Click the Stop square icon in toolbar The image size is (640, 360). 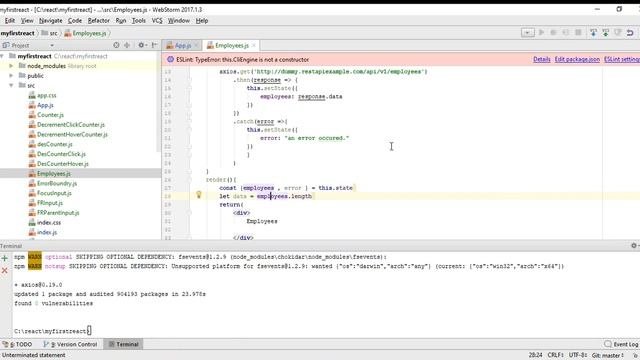pos(578,32)
